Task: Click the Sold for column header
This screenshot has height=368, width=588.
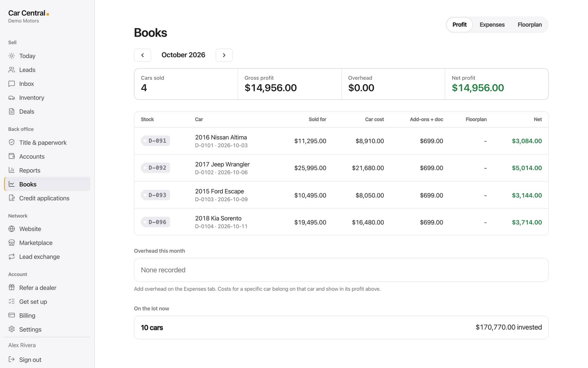Action: point(317,119)
